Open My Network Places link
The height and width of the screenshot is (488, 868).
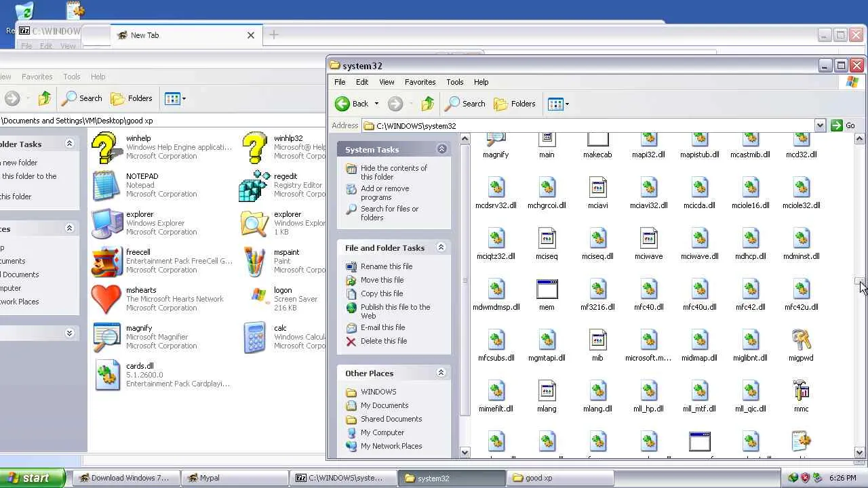391,446
